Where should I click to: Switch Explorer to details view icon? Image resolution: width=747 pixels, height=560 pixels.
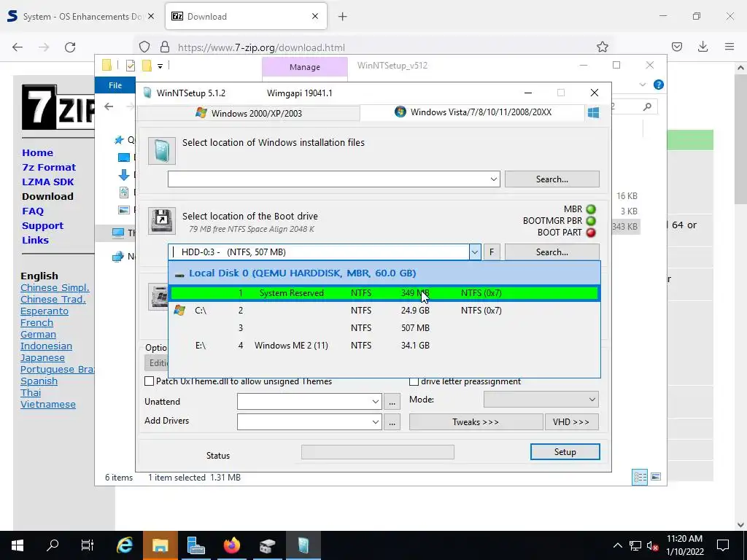click(640, 477)
